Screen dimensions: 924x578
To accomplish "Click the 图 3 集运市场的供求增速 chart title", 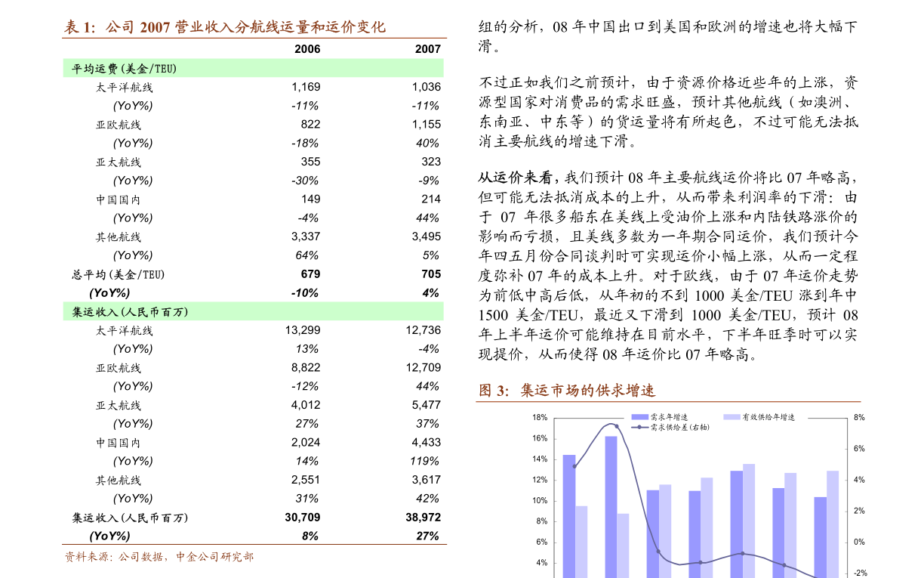I will (x=567, y=391).
